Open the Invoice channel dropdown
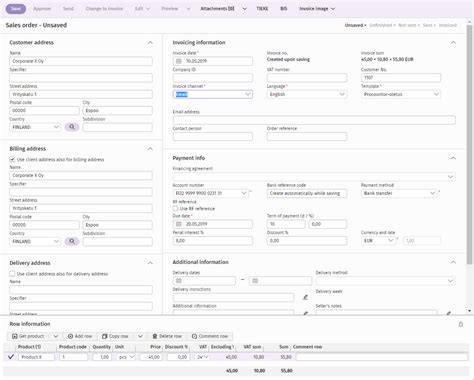 (x=213, y=94)
